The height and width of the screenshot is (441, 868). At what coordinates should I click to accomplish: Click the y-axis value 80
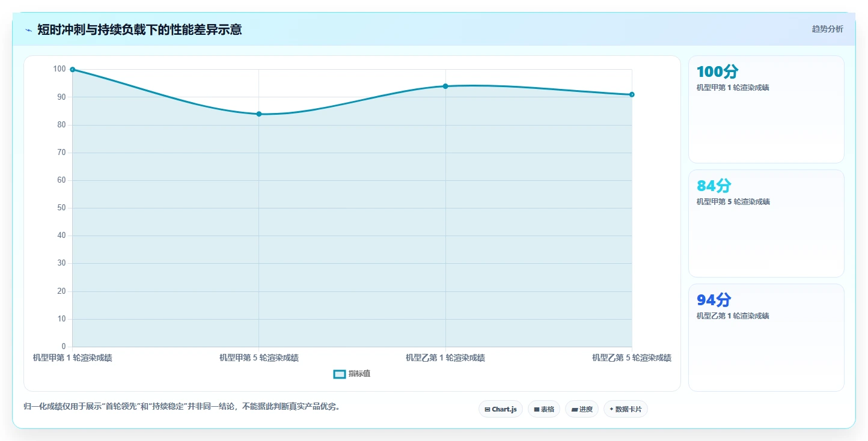[61, 125]
